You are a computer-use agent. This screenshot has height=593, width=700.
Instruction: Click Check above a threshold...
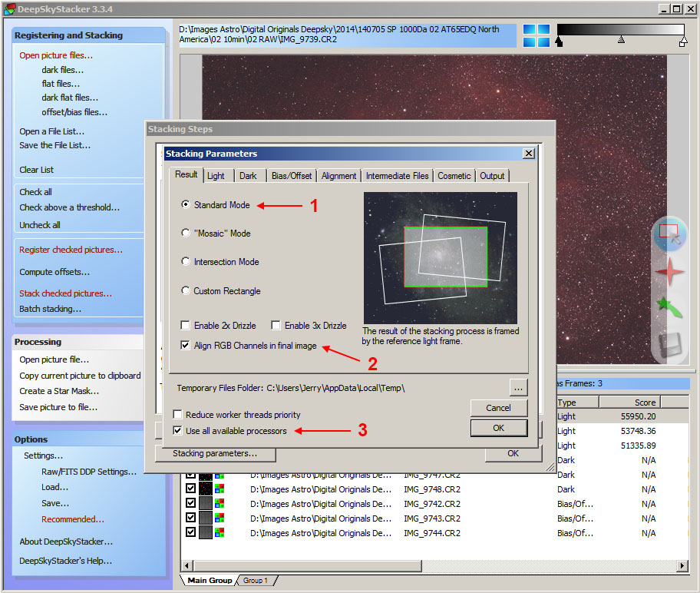tap(69, 207)
